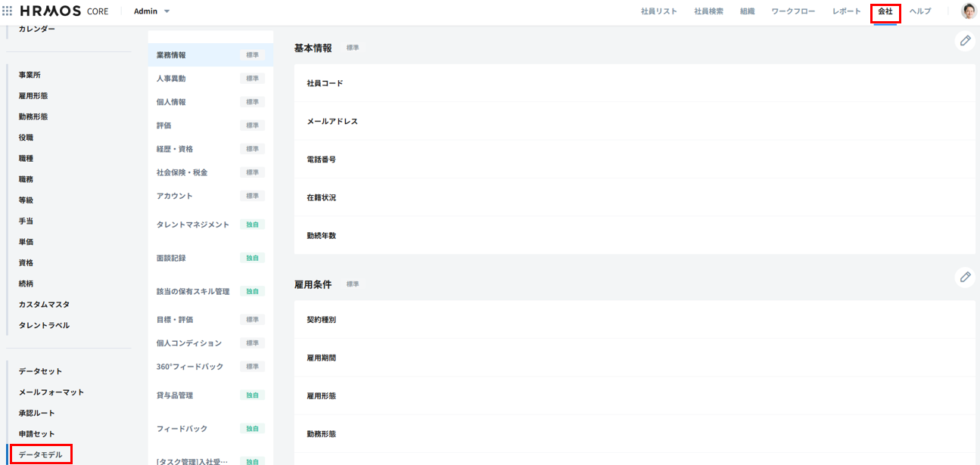The width and height of the screenshot is (980, 465).
Task: Click the メールアドレス field row
Action: point(332,121)
